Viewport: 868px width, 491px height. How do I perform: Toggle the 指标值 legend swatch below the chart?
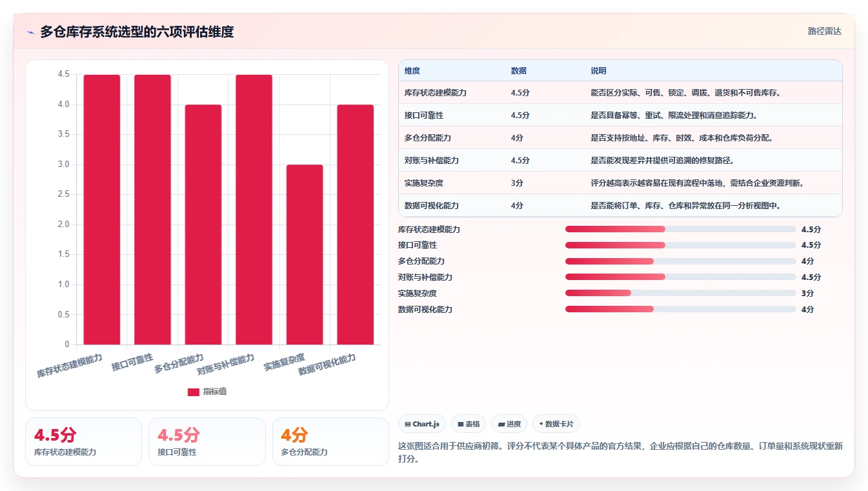tap(194, 392)
